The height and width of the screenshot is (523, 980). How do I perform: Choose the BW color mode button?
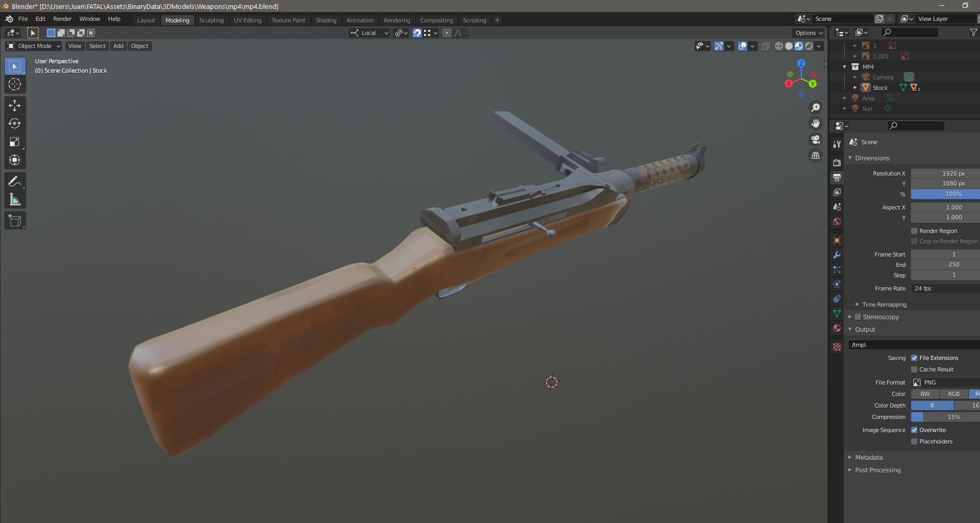tap(925, 394)
